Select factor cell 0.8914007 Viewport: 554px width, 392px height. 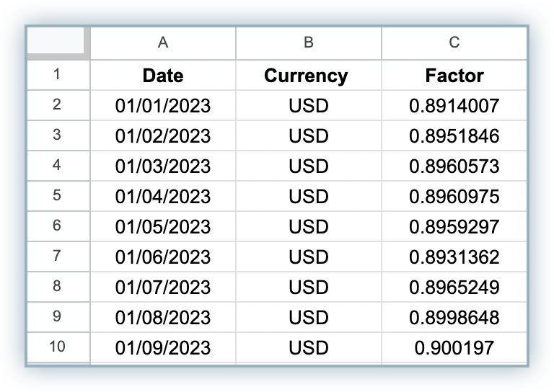tap(454, 105)
